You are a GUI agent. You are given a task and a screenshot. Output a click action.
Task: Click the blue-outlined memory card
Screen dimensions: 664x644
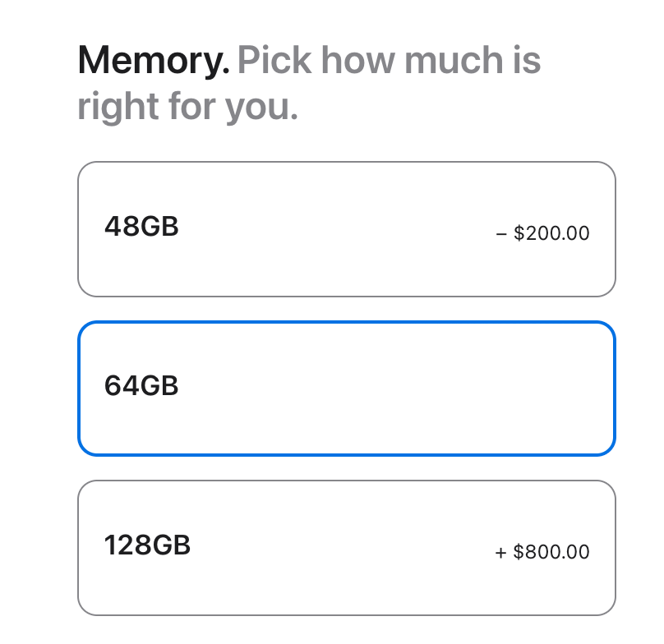click(346, 388)
